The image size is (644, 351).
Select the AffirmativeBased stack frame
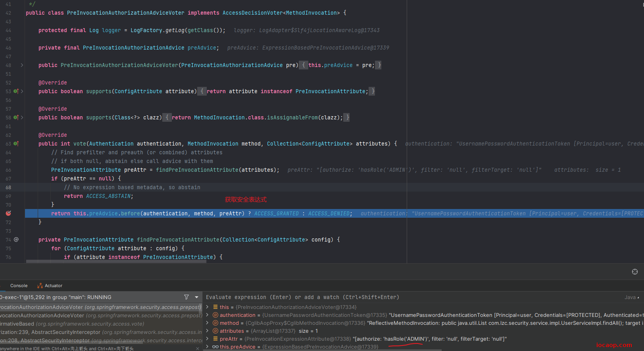click(101, 324)
